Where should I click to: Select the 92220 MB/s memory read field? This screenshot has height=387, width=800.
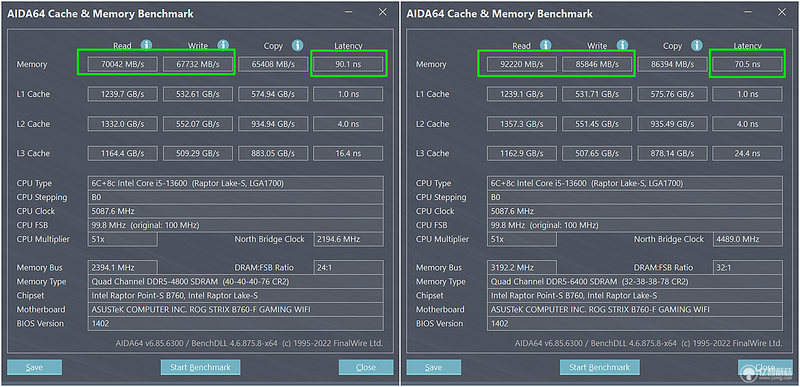coord(521,64)
